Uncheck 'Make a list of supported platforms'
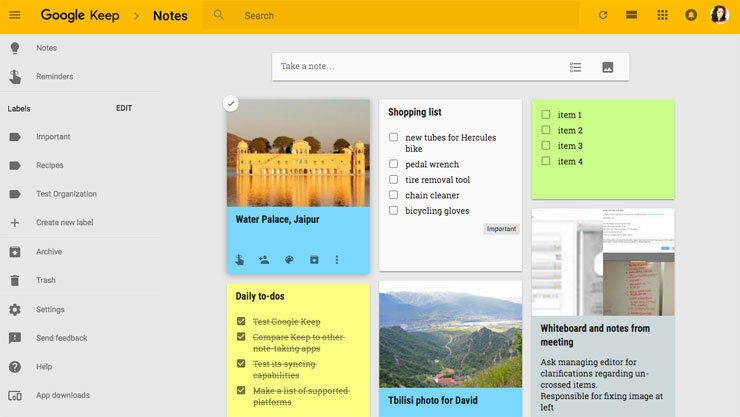The width and height of the screenshot is (740, 417). point(241,391)
